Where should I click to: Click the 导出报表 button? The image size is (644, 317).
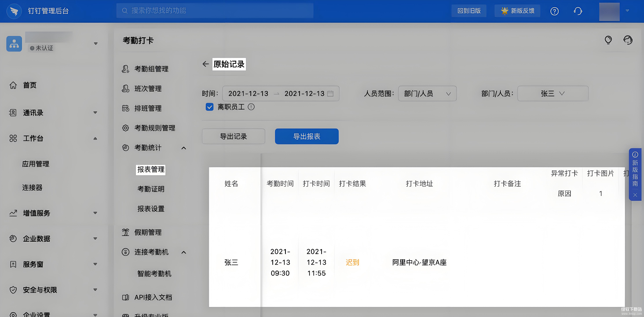coord(307,136)
